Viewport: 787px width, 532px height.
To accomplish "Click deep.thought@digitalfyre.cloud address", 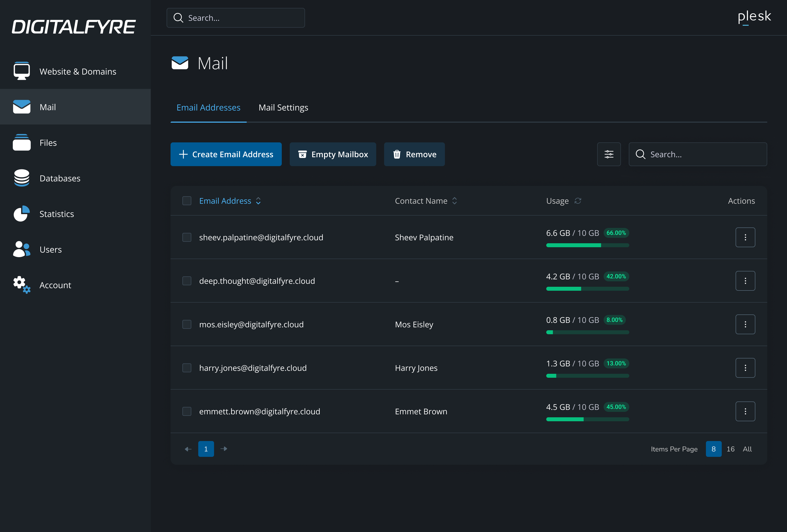I will [257, 281].
